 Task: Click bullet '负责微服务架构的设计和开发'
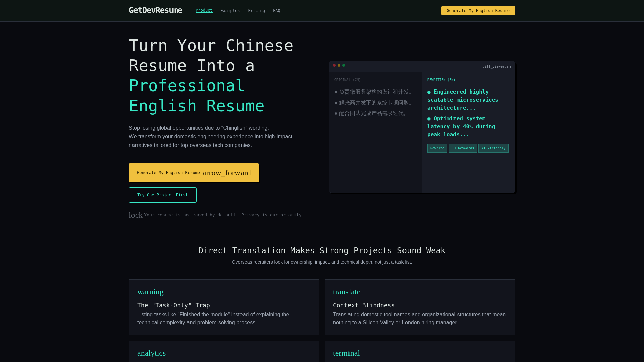click(x=374, y=92)
